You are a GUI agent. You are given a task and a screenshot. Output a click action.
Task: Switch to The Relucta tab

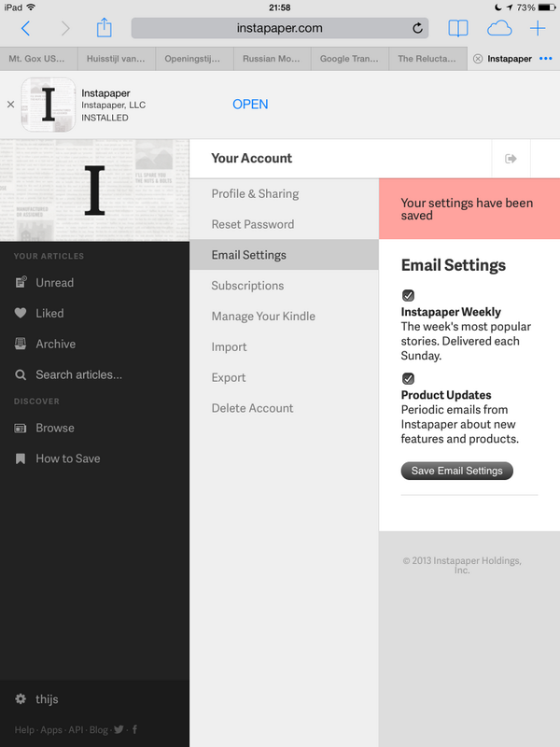tap(427, 59)
